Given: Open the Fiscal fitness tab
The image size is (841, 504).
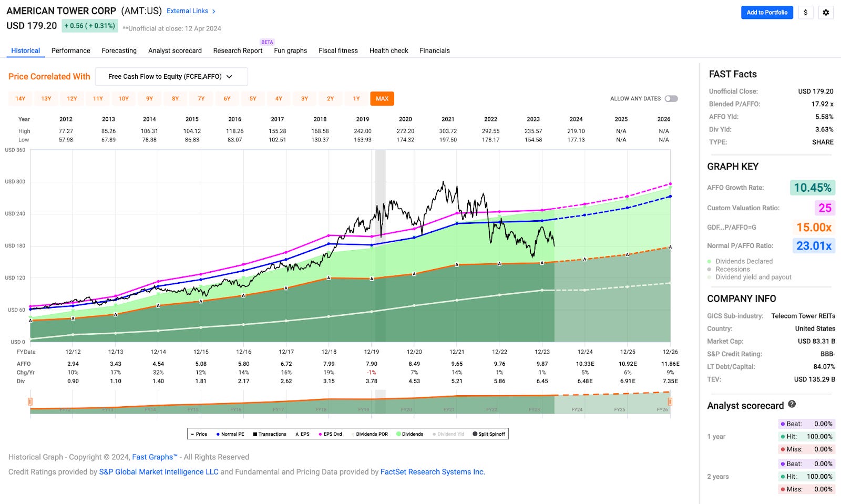Looking at the screenshot, I should tap(338, 50).
